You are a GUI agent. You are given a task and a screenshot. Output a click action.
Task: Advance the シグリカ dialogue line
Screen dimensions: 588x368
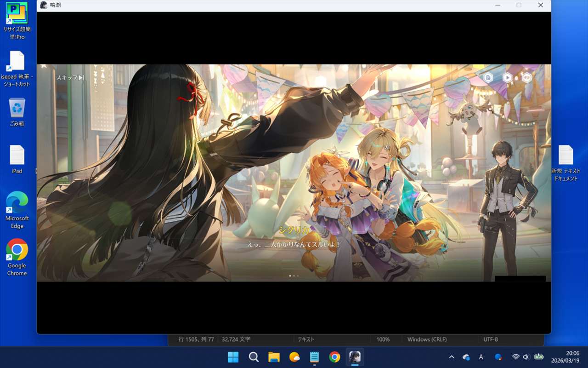pyautogui.click(x=294, y=245)
